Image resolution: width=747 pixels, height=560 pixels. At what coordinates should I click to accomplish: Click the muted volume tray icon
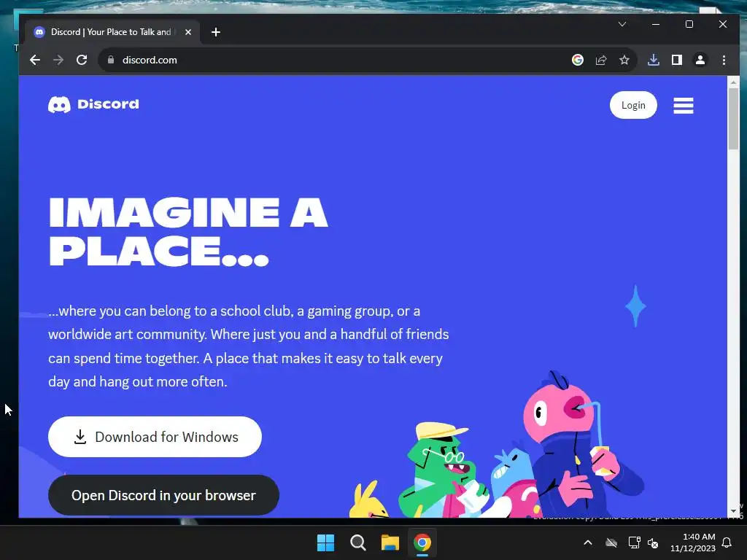(x=653, y=542)
